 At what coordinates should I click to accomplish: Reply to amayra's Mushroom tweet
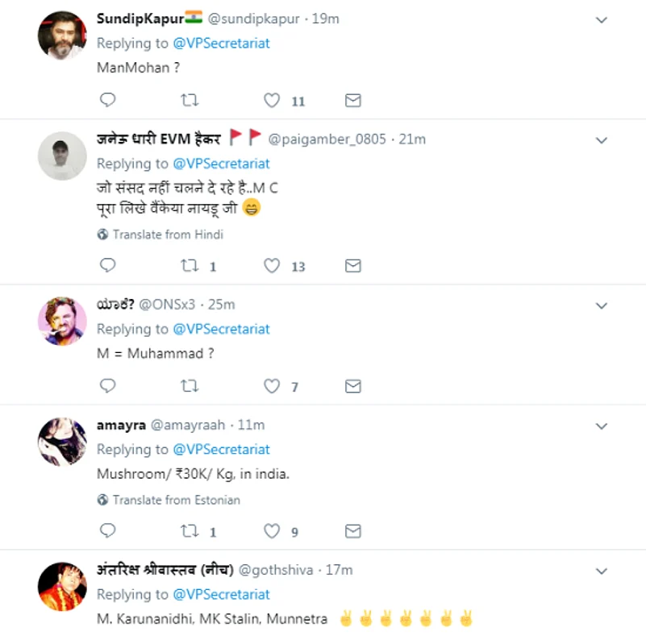[107, 531]
